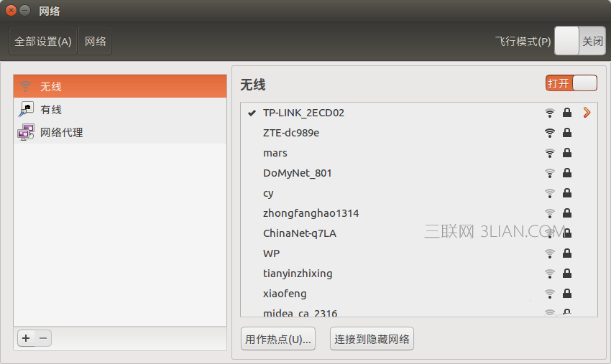The height and width of the screenshot is (364, 611).
Task: Click the lock icon on DoMyNet_801 row
Action: click(x=567, y=173)
